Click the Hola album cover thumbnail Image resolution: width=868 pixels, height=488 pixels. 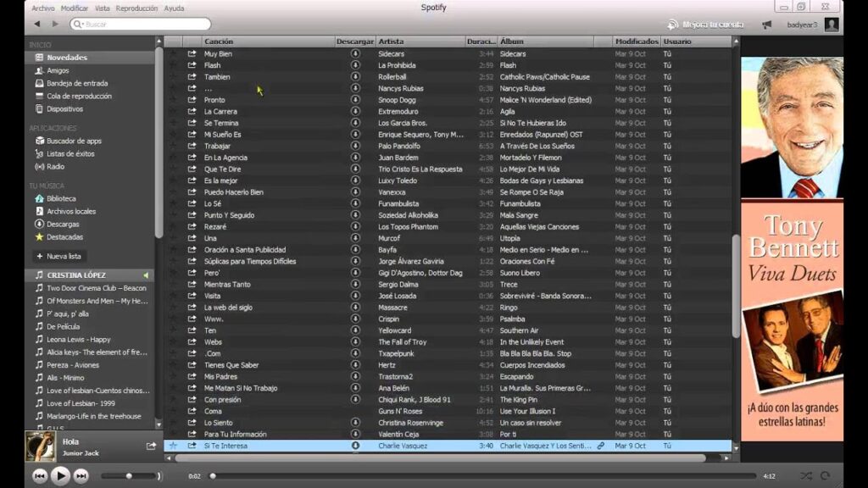41,446
